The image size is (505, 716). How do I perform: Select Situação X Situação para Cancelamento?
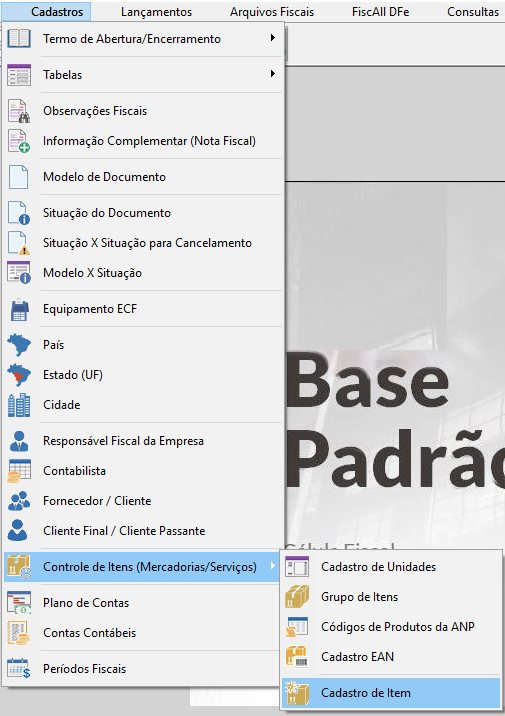pyautogui.click(x=143, y=243)
